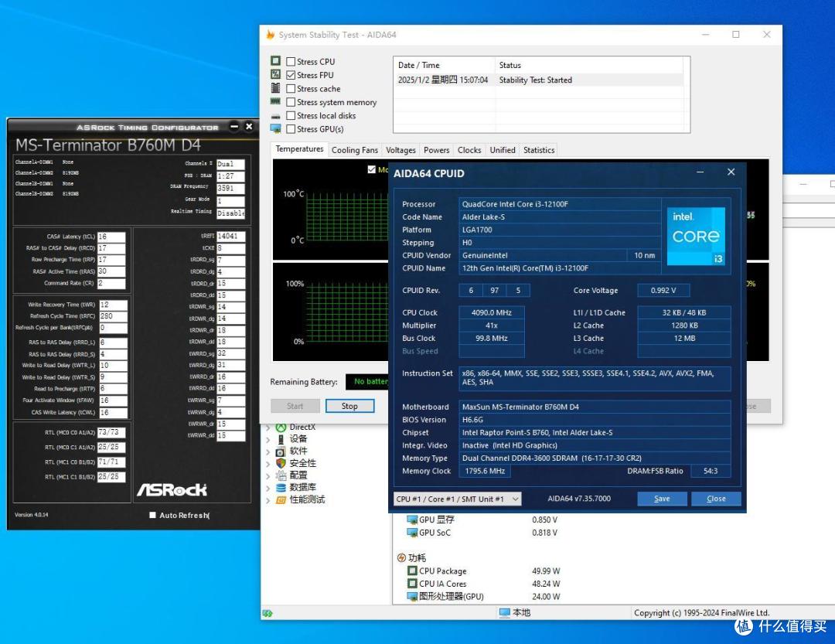Click the power (功耗) lightning icon
This screenshot has height=644, width=835.
[x=401, y=557]
